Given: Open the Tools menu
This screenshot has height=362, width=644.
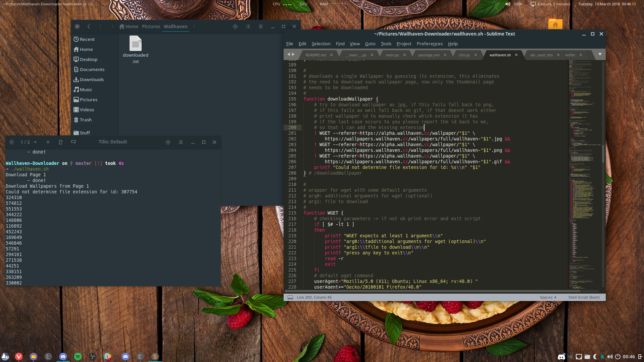Looking at the screenshot, I should pyautogui.click(x=386, y=44).
